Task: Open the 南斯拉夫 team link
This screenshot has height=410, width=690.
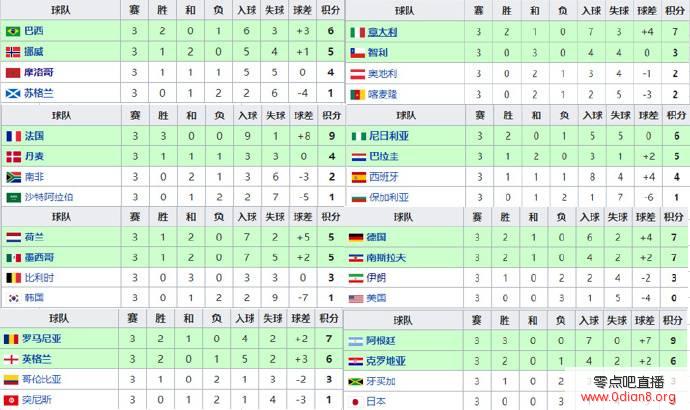Action: click(x=386, y=258)
